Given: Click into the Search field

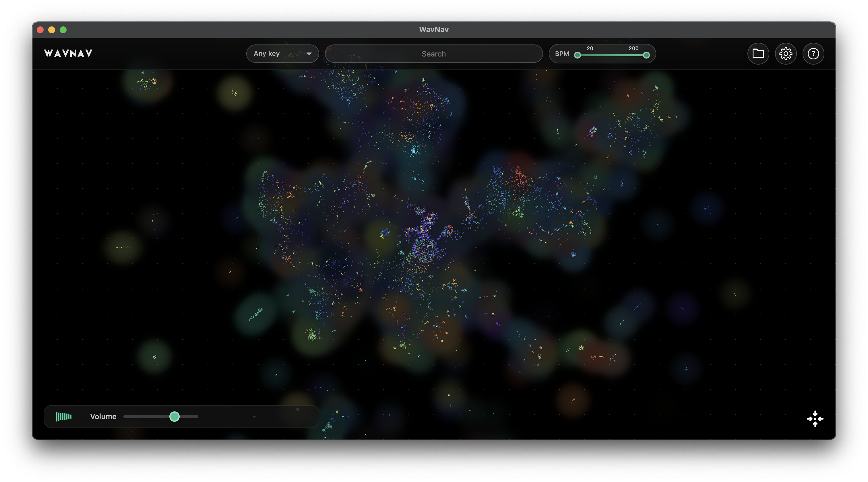Looking at the screenshot, I should click(434, 54).
